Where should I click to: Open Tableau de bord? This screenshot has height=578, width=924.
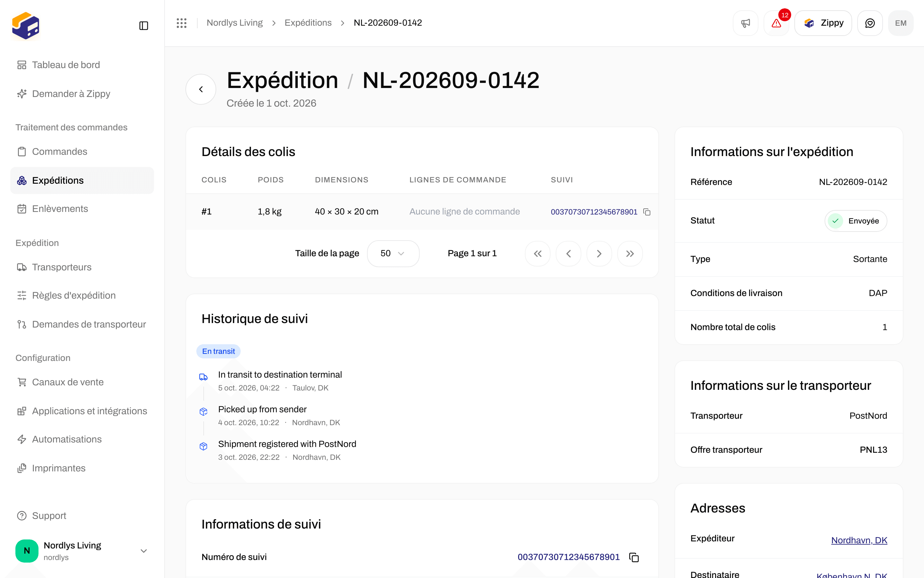(82, 65)
